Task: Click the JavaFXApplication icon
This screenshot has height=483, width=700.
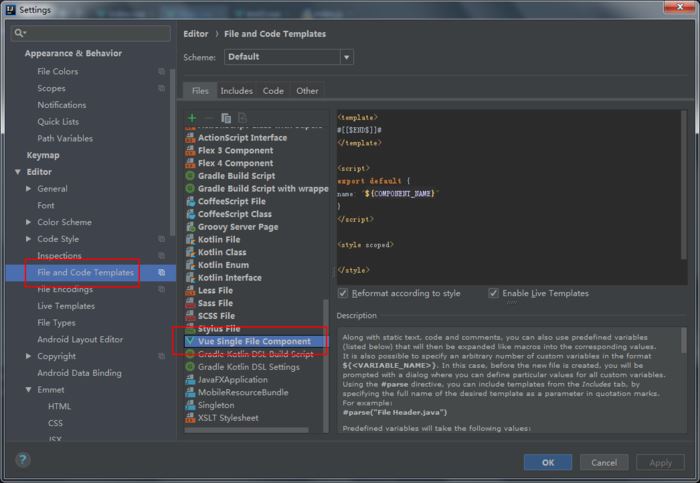Action: tap(191, 379)
